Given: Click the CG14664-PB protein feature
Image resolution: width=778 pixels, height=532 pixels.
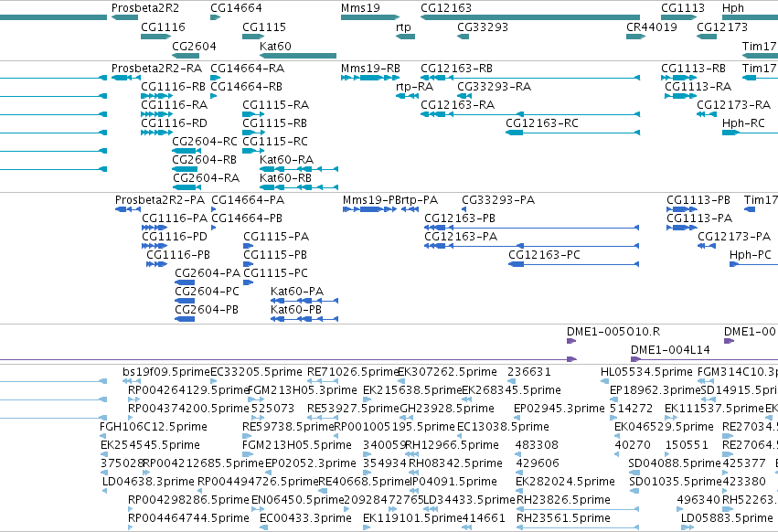Looking at the screenshot, I should [x=214, y=228].
